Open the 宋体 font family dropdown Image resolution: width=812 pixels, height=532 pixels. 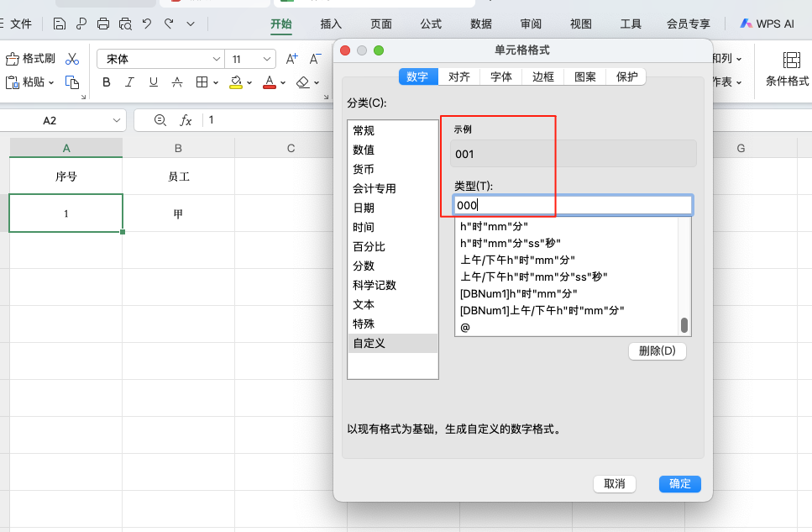[160, 59]
